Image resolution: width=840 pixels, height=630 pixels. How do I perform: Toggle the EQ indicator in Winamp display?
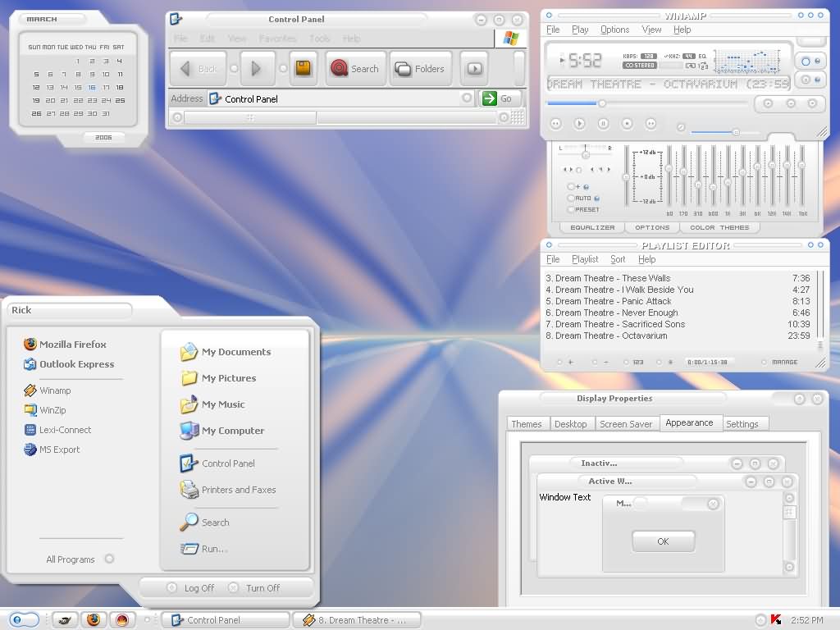coord(702,56)
